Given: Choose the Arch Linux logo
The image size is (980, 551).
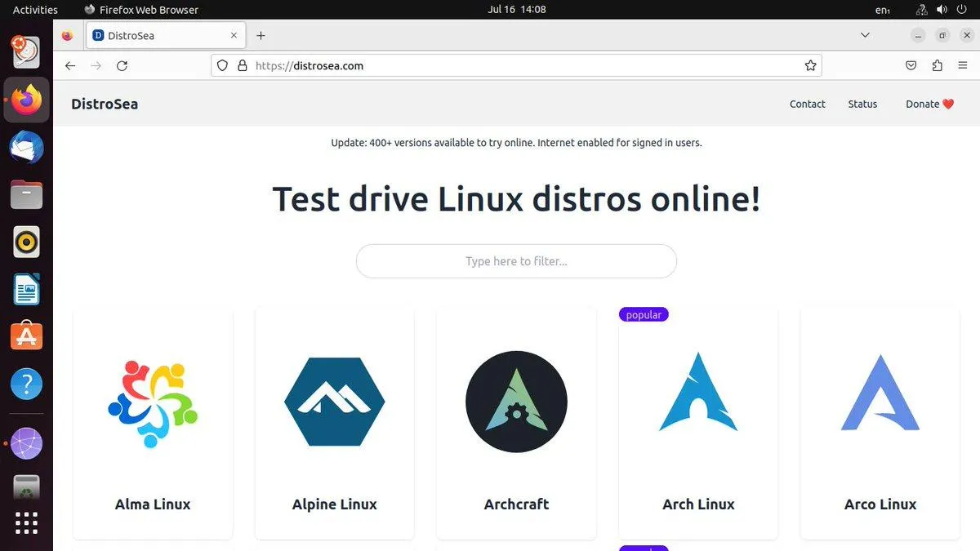Looking at the screenshot, I should pos(698,392).
